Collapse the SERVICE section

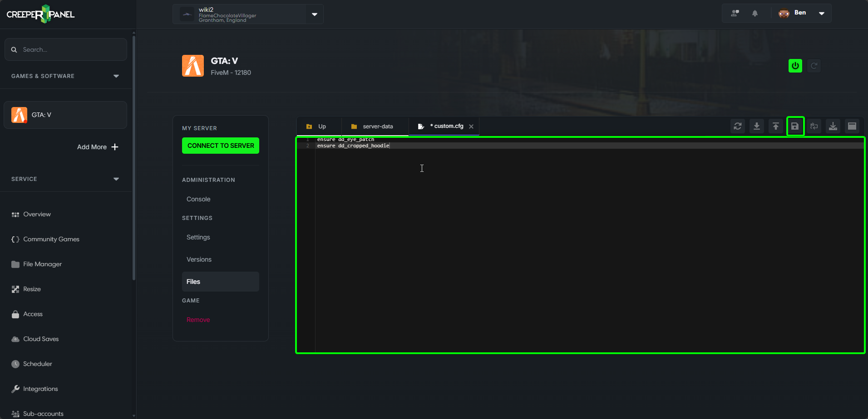116,179
